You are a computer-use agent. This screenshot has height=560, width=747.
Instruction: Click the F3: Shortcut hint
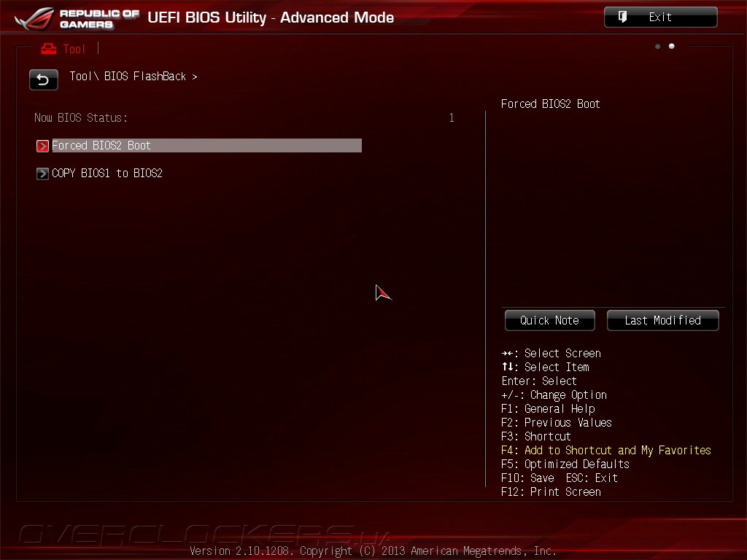coord(536,437)
